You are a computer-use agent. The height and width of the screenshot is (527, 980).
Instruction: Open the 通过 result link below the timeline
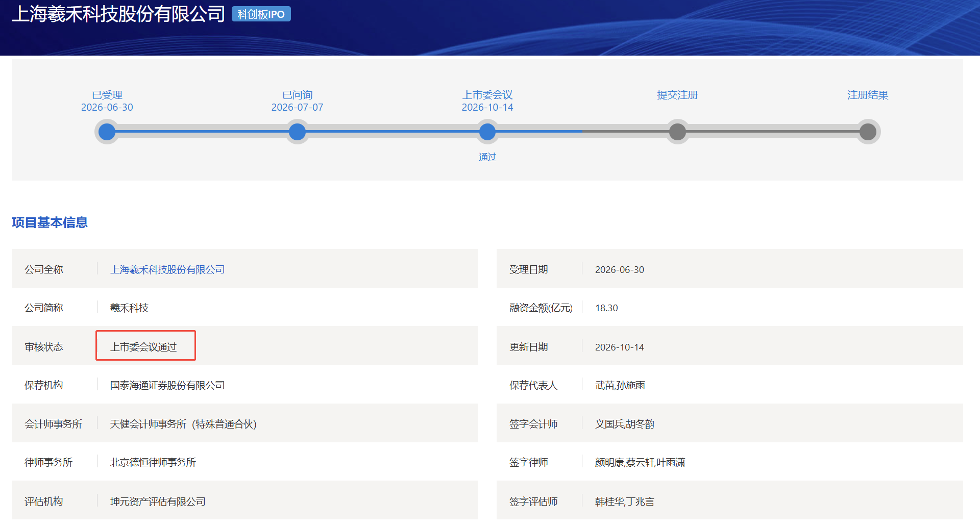click(487, 157)
